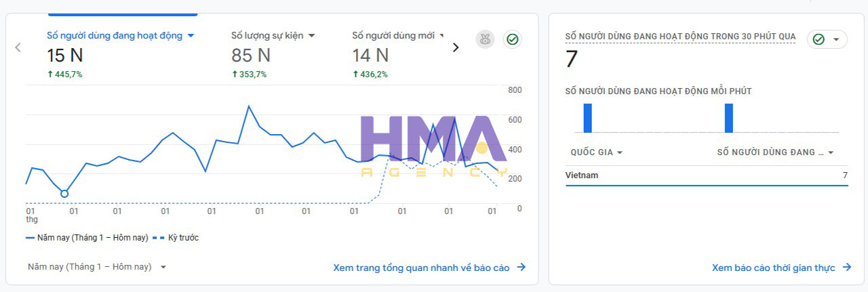Viewport: 868px width, 292px height.
Task: Click the circled data point on the chart line
Action: tap(64, 194)
